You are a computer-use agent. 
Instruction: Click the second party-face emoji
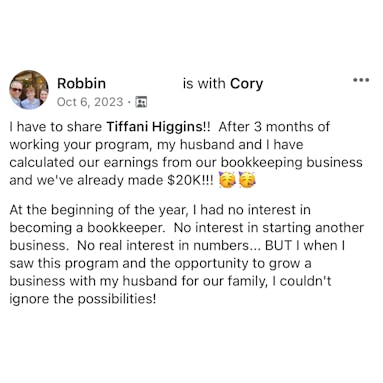pos(247,180)
